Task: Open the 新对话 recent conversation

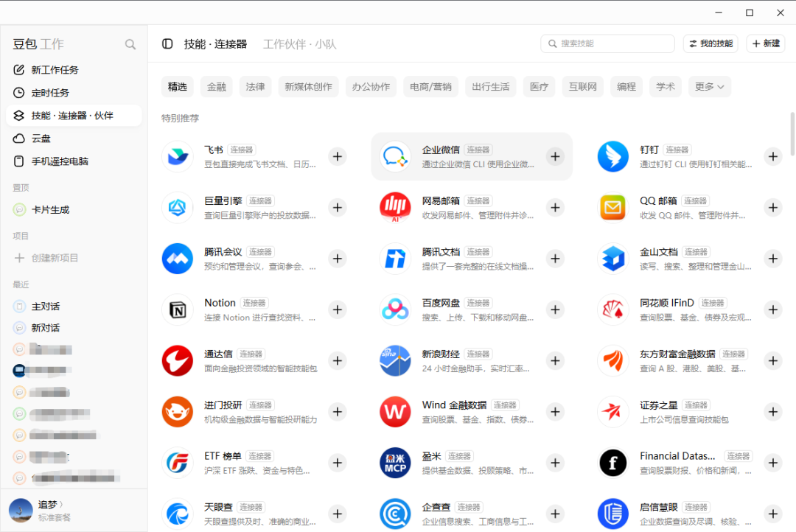Action: (74, 327)
